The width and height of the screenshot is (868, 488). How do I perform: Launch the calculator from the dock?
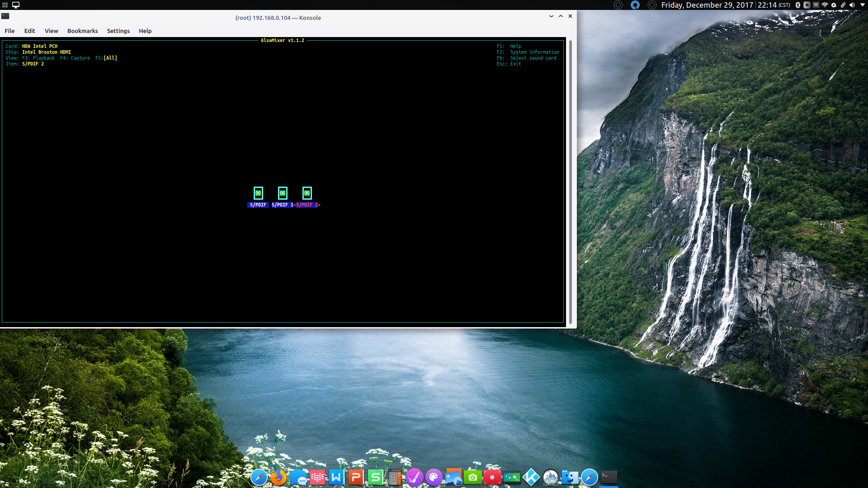point(395,477)
